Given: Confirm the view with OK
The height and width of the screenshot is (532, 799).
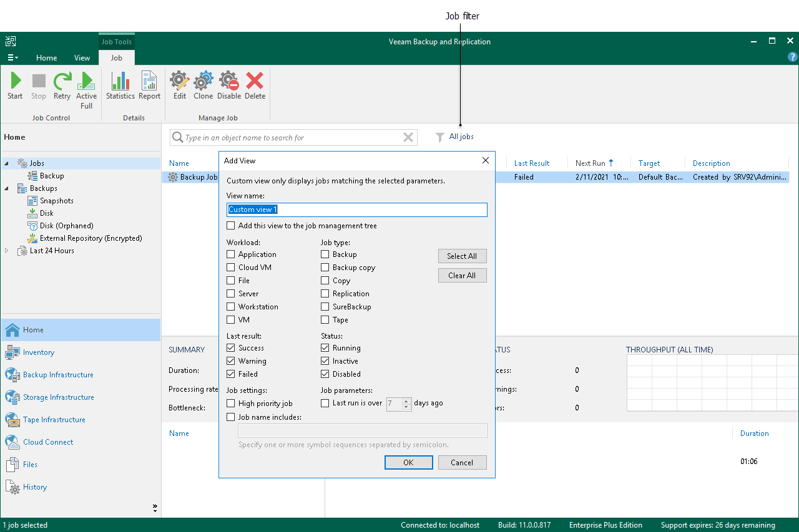Looking at the screenshot, I should coord(409,463).
